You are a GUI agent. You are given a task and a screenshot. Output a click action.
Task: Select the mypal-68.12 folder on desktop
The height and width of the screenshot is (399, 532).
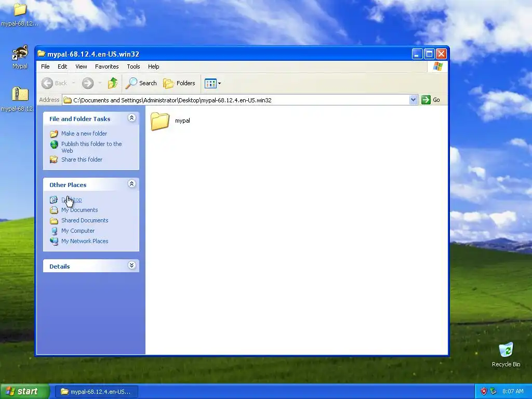[x=20, y=14]
